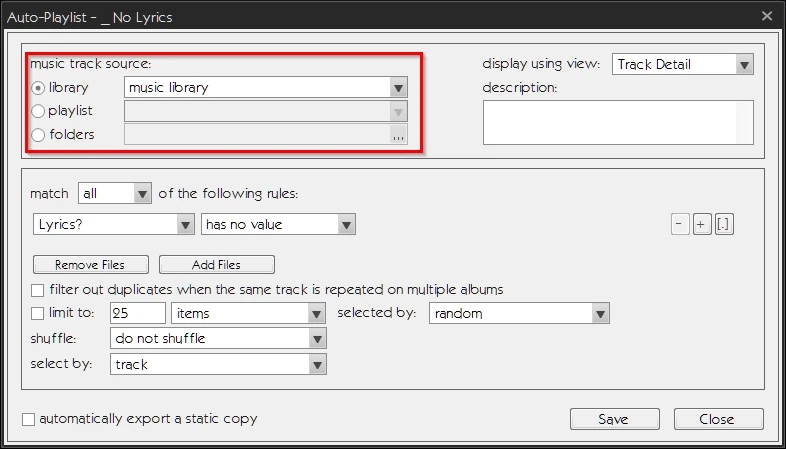Open the Track Detail view dropdown

click(743, 65)
